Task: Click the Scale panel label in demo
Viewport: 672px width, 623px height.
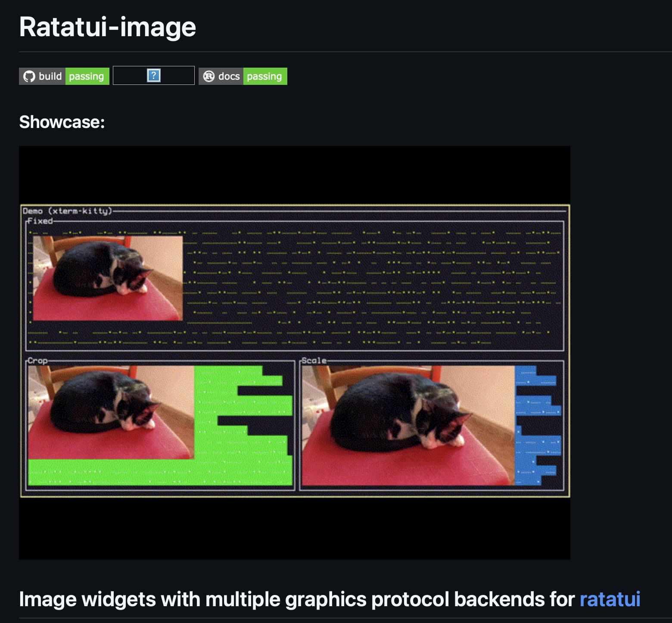Action: 314,361
